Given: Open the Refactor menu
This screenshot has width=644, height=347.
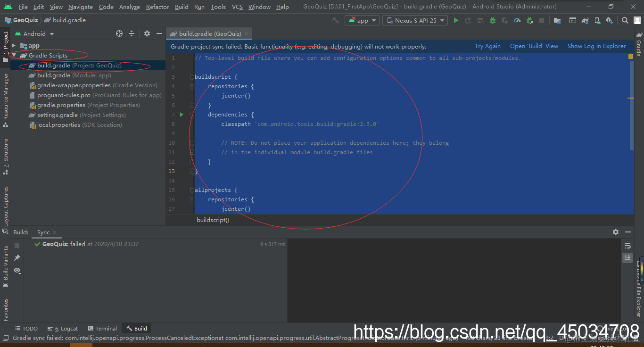Looking at the screenshot, I should click(157, 7).
